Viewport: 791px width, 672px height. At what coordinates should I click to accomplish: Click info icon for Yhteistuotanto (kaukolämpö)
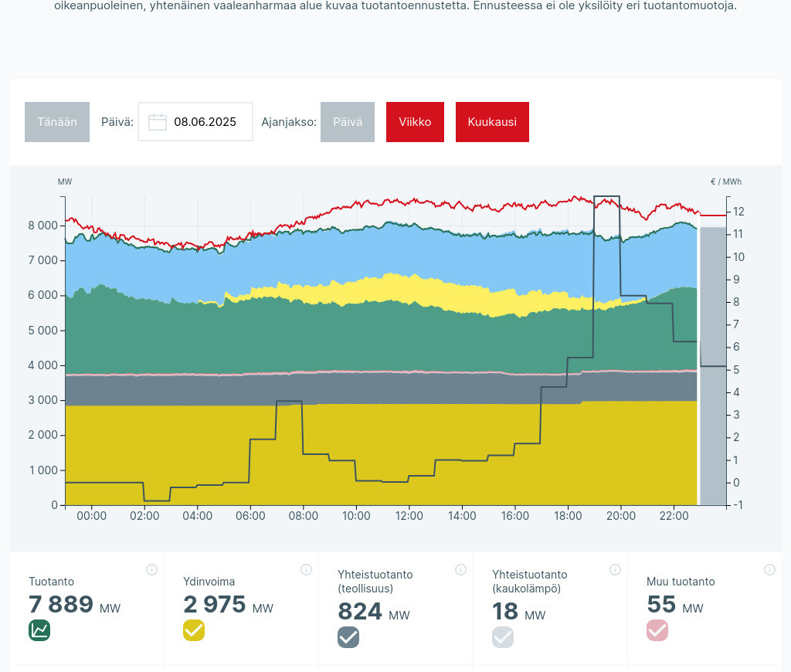[615, 570]
